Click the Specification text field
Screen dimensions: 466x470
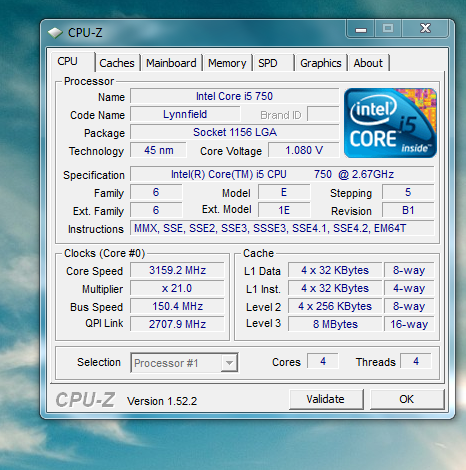tap(282, 174)
